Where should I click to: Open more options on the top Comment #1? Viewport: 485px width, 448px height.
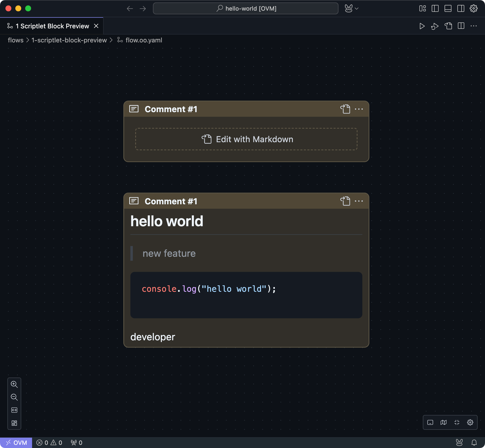tap(359, 109)
